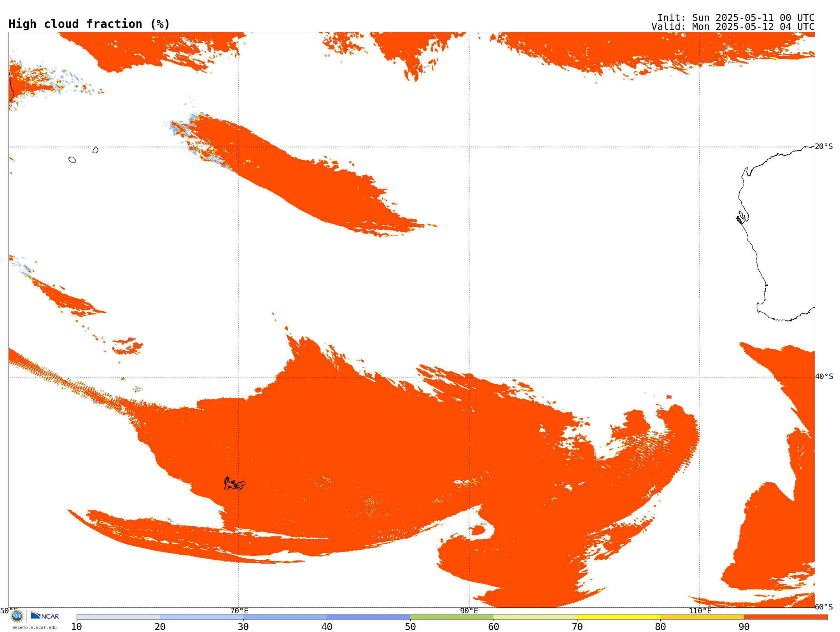
Task: Click the 60°S latitude label
Action: (x=824, y=607)
